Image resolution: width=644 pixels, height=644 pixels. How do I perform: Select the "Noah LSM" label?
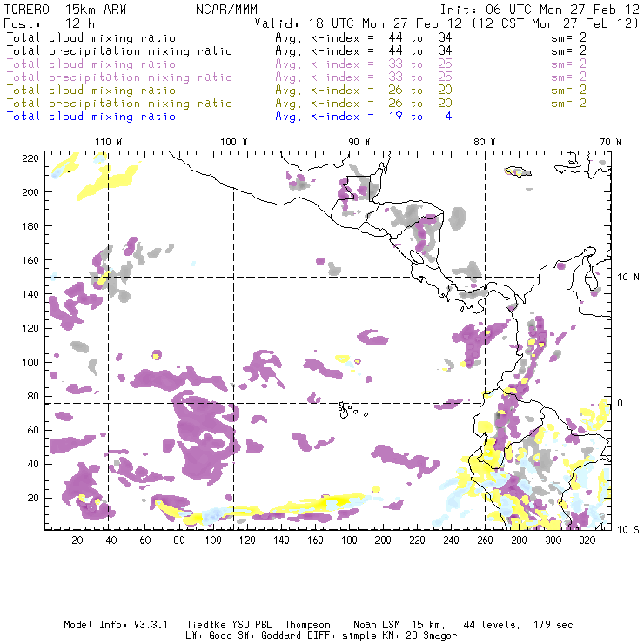[377, 625]
